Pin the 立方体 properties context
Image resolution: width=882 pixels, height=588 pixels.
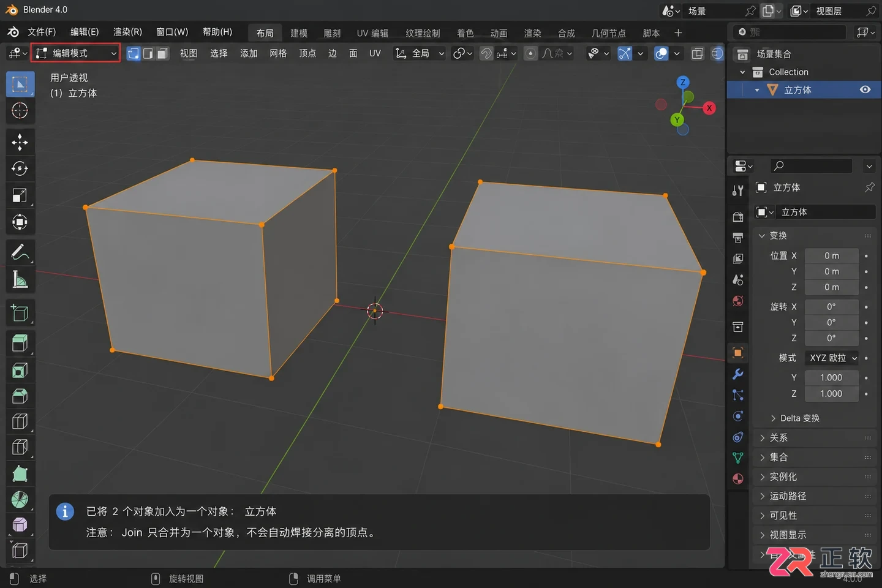point(869,187)
